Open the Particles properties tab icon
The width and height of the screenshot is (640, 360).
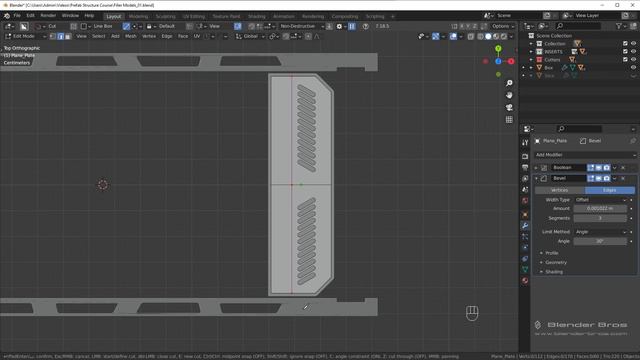(x=525, y=236)
